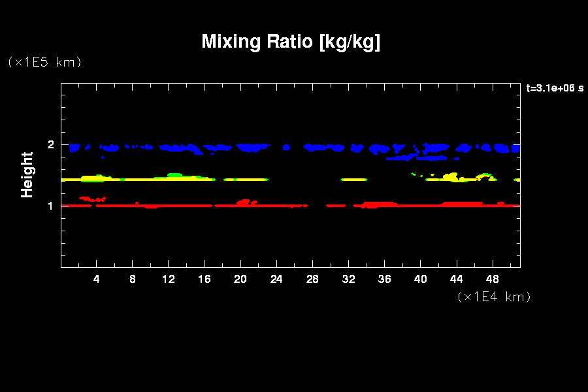
Task: Click x-axis tick label 12
Action: click(169, 279)
